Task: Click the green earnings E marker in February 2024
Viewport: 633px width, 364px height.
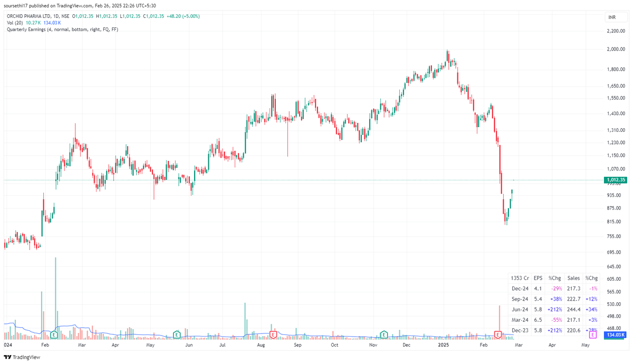Action: coord(54,334)
